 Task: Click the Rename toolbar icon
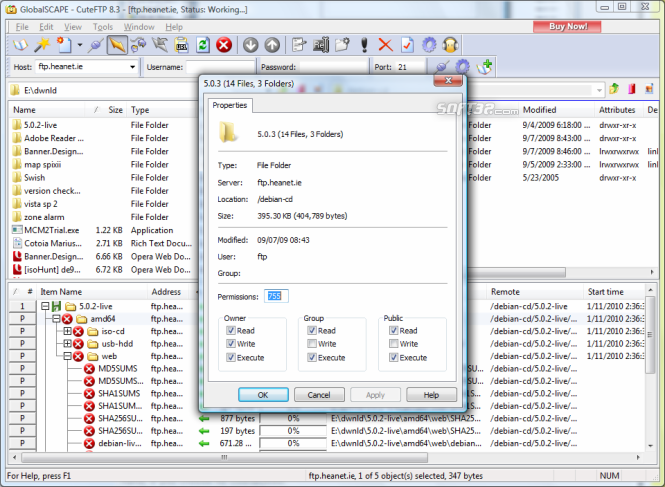pos(321,45)
